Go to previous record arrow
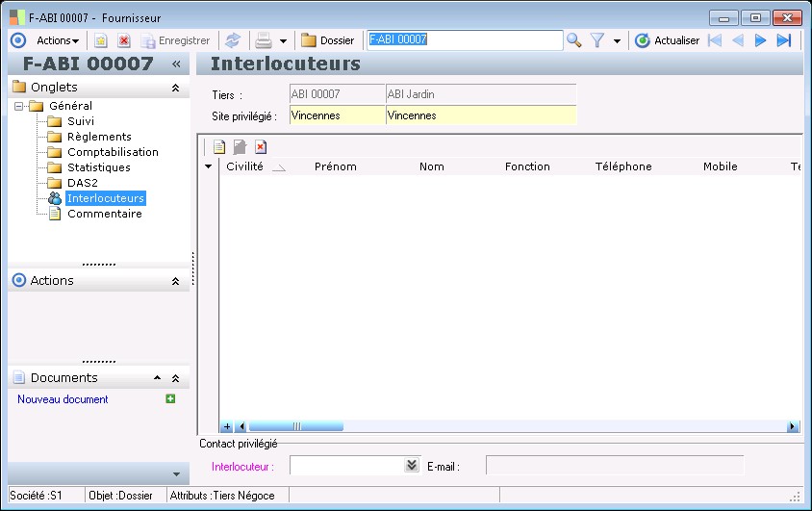 coord(738,40)
